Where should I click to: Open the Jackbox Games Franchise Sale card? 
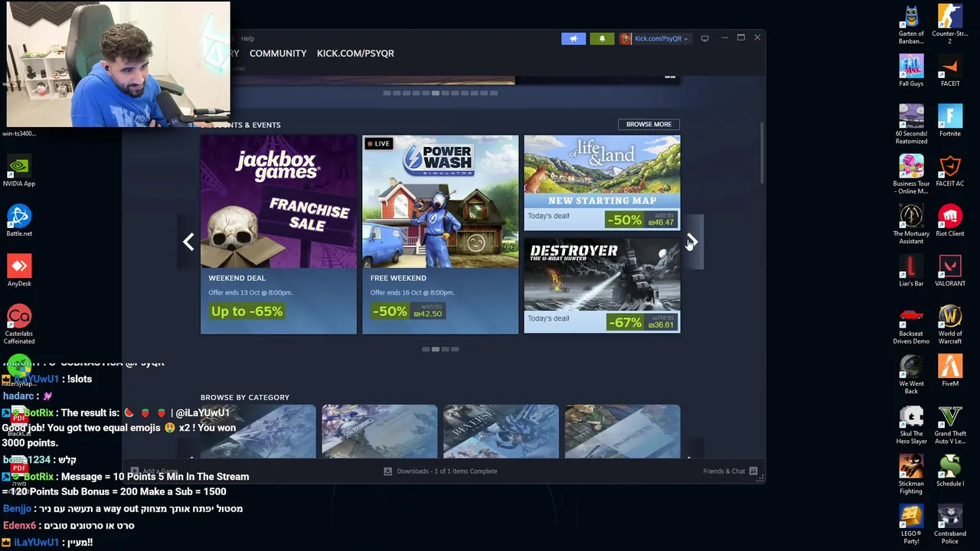tap(279, 234)
